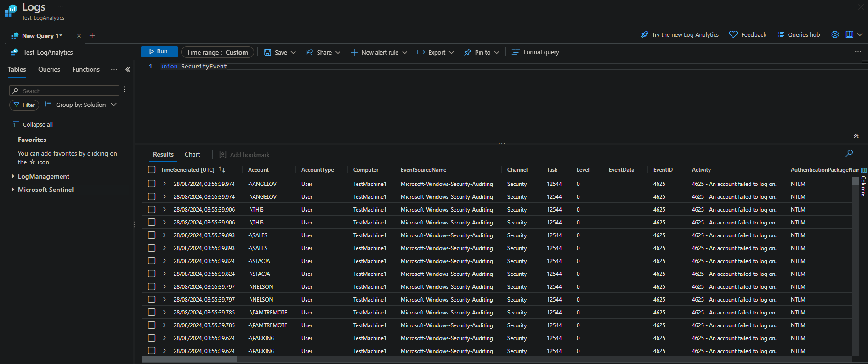
Task: Open Group by: Solution dropdown
Action: click(x=81, y=105)
